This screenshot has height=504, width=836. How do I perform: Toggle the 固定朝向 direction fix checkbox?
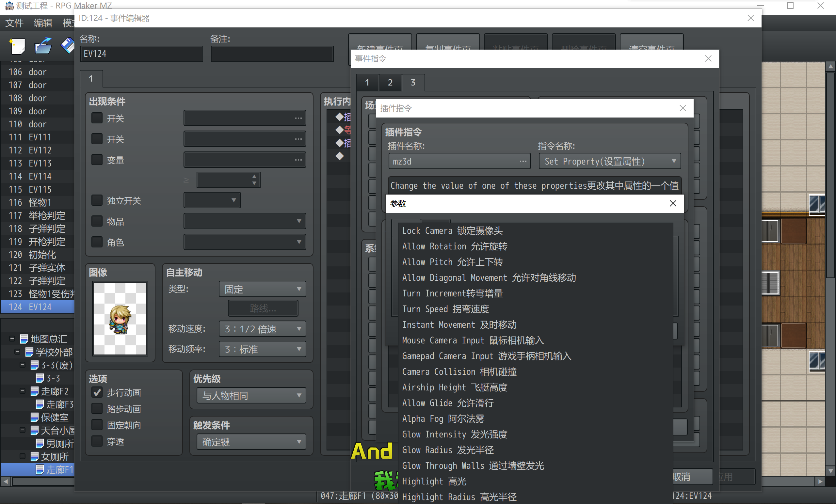(x=97, y=425)
